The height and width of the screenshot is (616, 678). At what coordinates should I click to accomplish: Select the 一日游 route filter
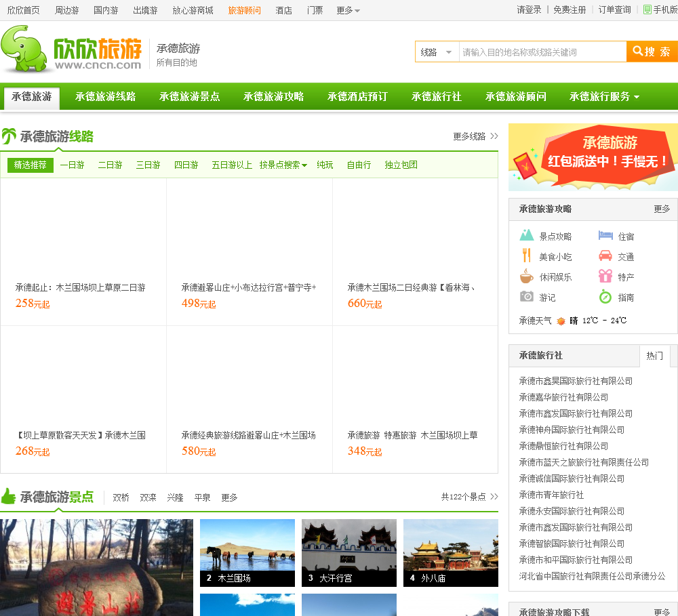click(x=72, y=165)
